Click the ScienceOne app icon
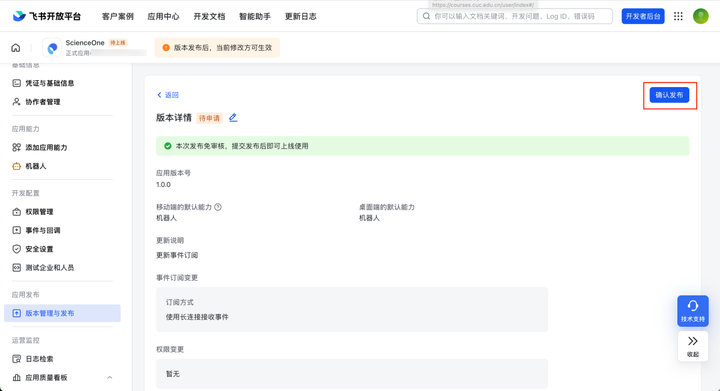720x391 pixels. point(52,48)
